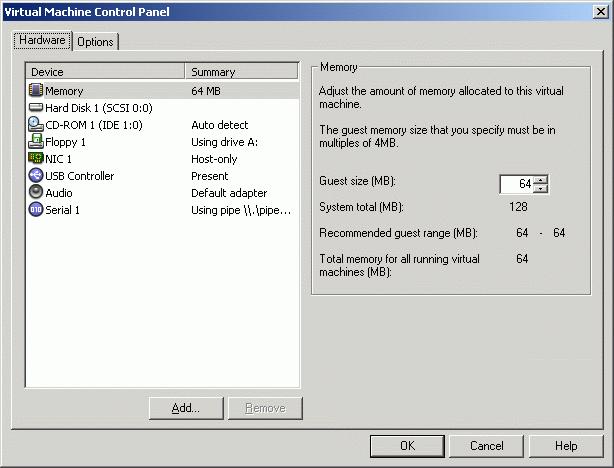
Task: Confirm with the OK button
Action: (407, 446)
